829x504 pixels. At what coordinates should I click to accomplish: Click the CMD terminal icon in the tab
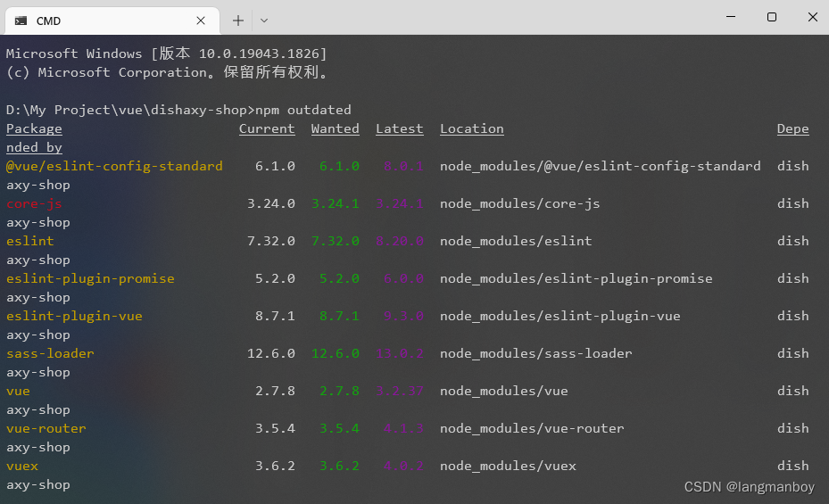(x=21, y=21)
